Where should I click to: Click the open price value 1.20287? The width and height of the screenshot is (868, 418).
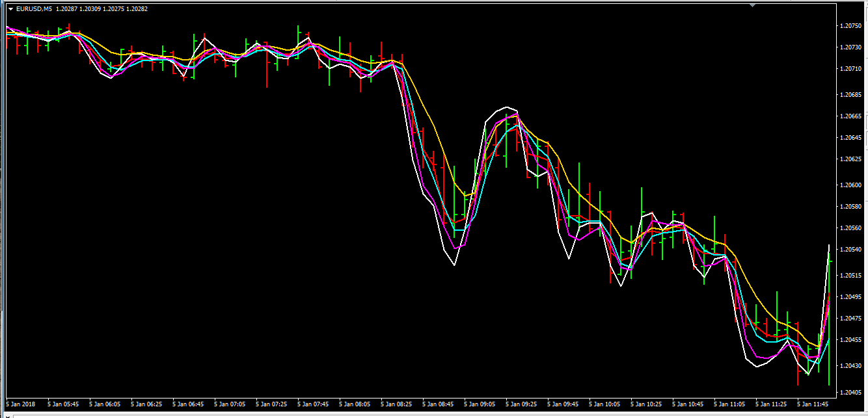point(66,9)
